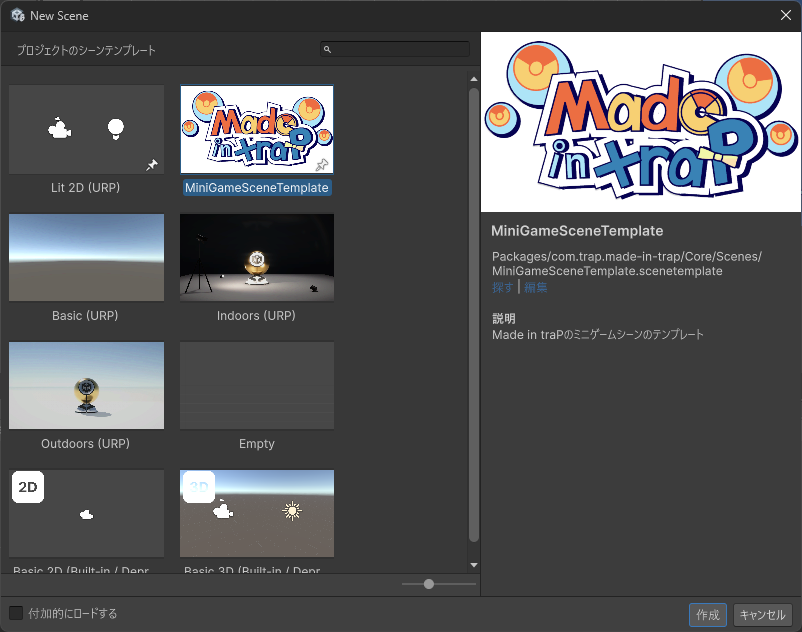Click the template path text in details
The width and height of the screenshot is (802, 632).
(627, 263)
